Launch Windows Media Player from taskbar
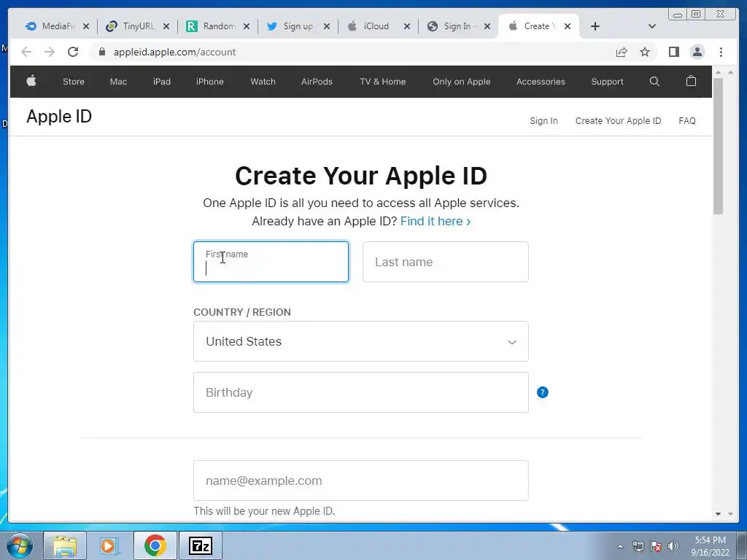 109,545
